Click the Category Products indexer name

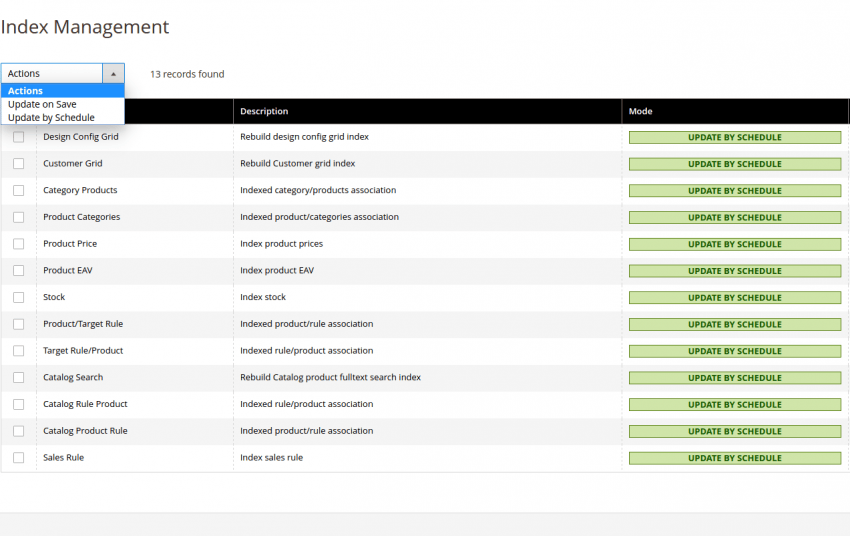click(80, 190)
